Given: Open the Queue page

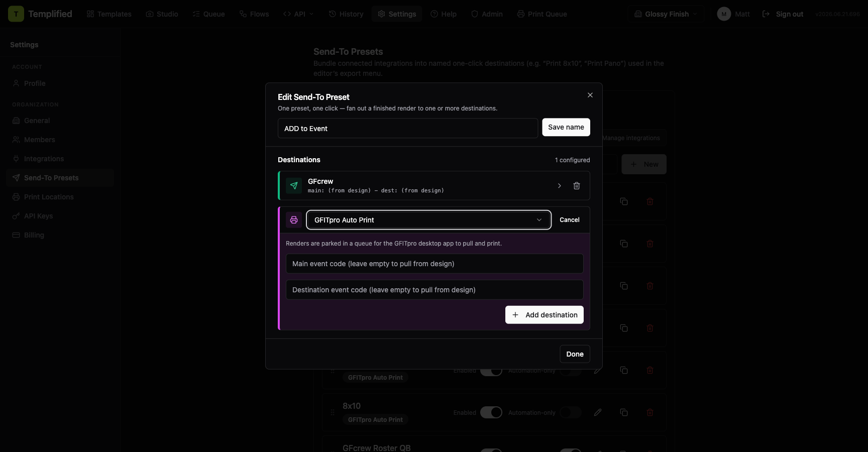Looking at the screenshot, I should pyautogui.click(x=208, y=14).
